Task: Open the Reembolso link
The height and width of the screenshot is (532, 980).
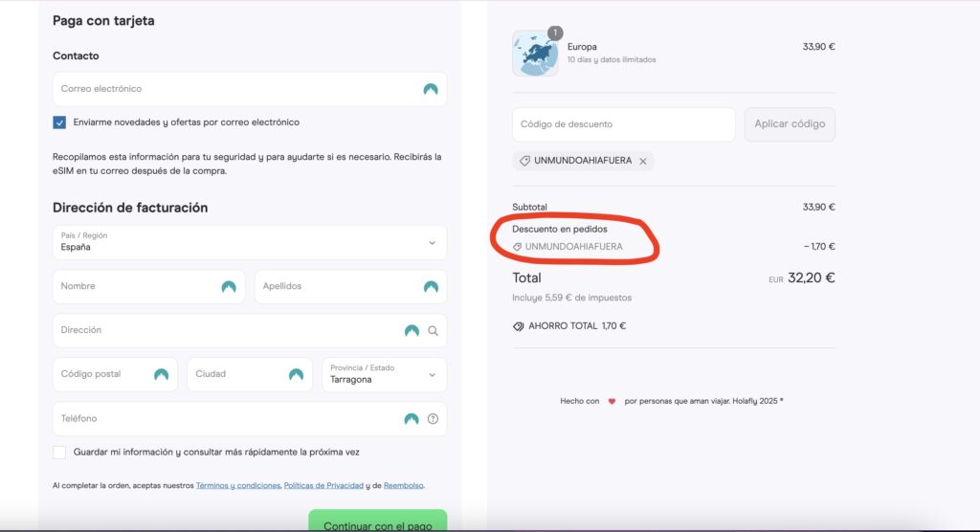Action: (x=404, y=486)
